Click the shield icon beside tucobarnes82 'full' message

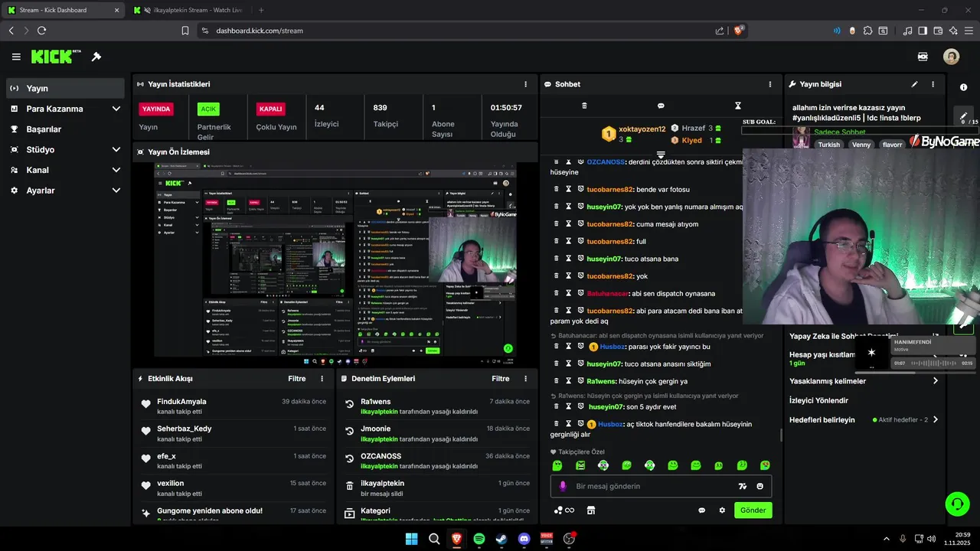tap(580, 241)
